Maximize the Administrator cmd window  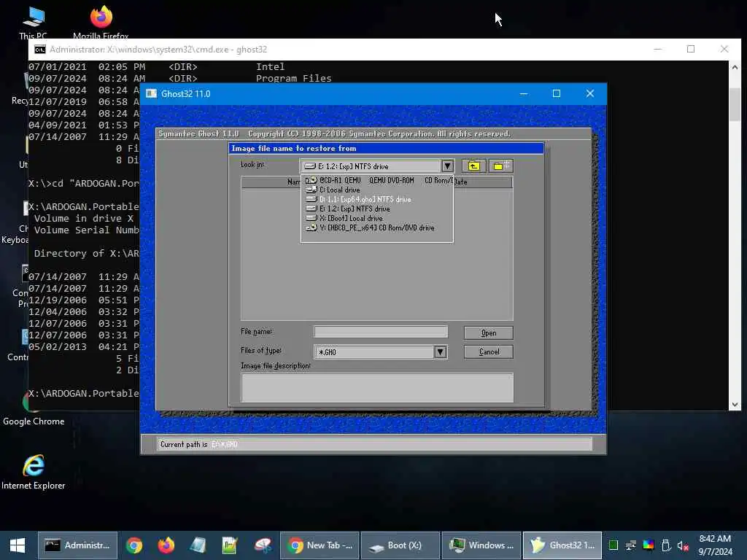(691, 49)
